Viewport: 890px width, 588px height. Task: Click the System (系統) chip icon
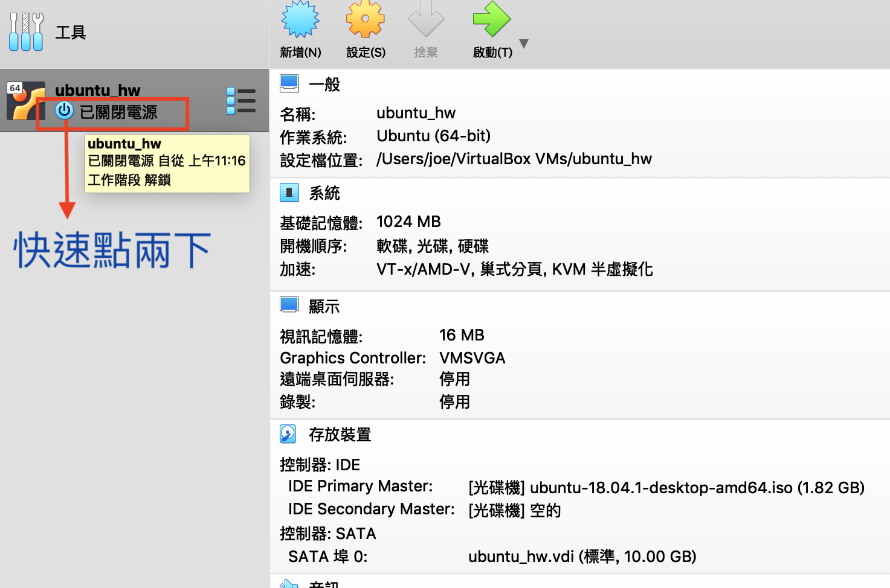(x=289, y=193)
